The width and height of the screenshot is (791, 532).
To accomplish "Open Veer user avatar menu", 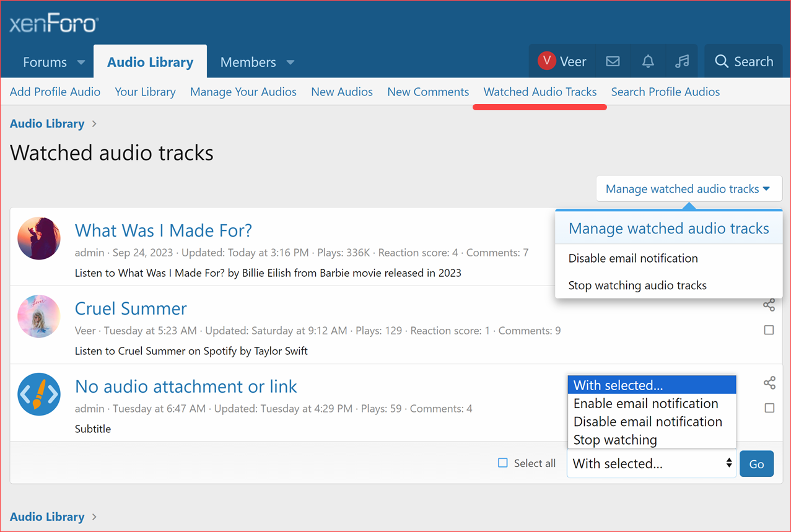I will pyautogui.click(x=562, y=61).
